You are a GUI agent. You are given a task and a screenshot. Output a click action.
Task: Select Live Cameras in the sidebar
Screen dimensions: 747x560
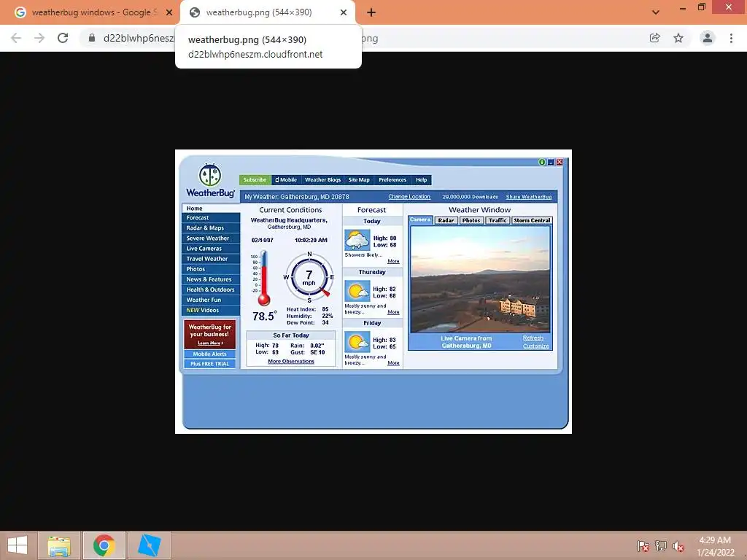211,249
